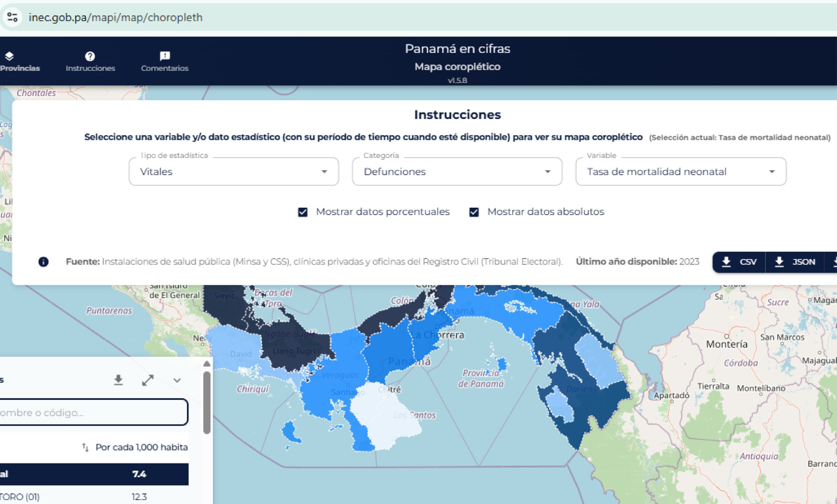Uncheck Mostrar datos porcentuales
Viewport: 837px width, 504px height.
[x=303, y=212]
